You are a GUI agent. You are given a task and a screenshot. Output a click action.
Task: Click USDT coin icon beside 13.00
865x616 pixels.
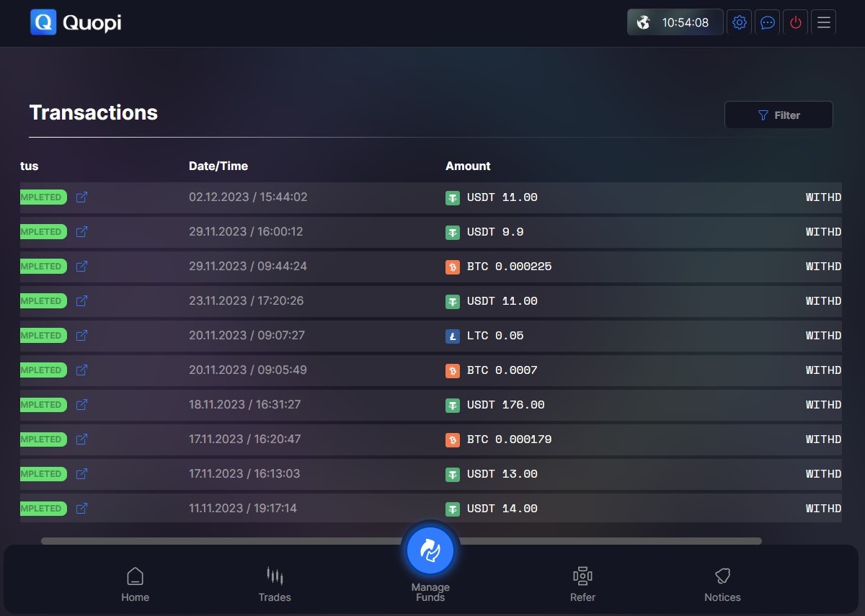453,474
